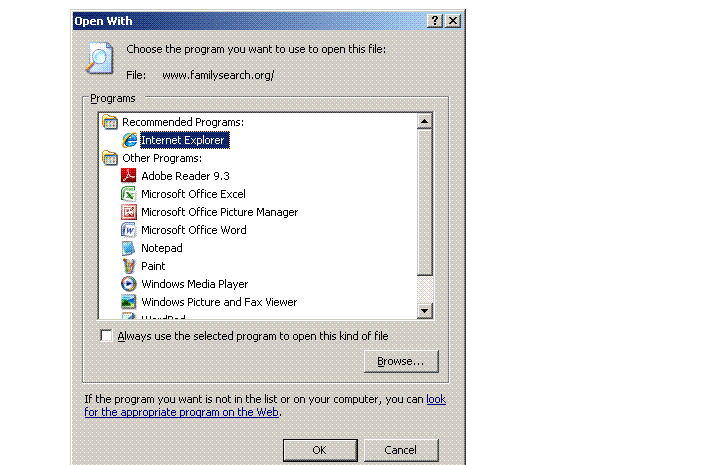Click the Internet Explorer icon

[x=129, y=140]
